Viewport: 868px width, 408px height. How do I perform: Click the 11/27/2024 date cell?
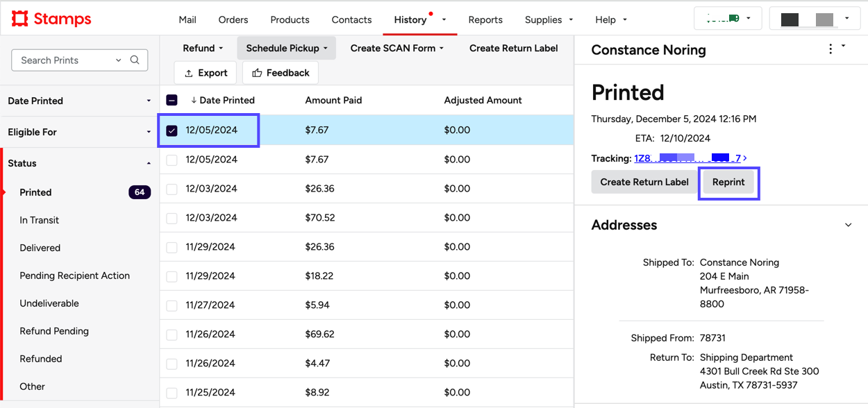(211, 305)
